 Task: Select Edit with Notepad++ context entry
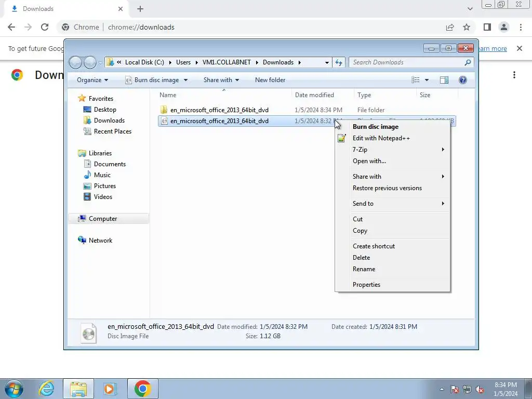coord(381,138)
